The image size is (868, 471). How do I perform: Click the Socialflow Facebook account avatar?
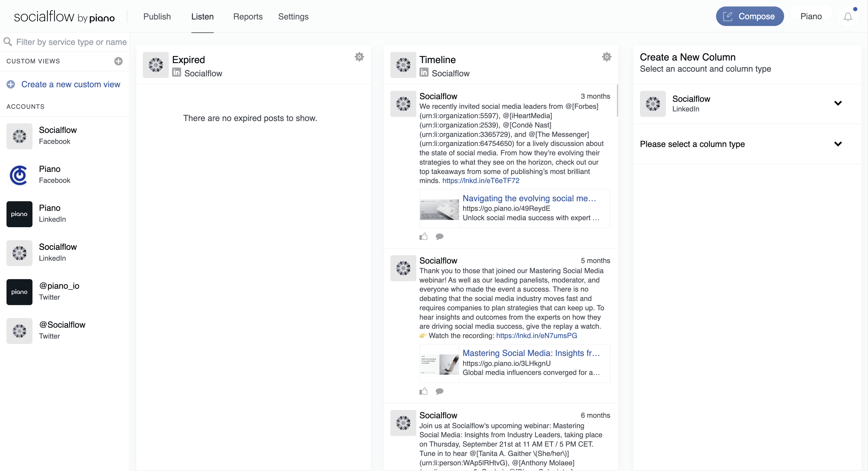[19, 136]
